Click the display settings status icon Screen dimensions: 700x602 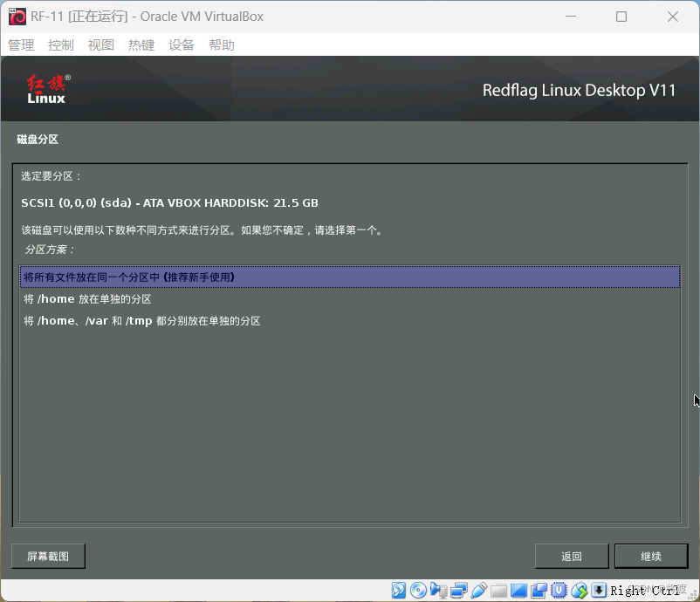coord(518,590)
